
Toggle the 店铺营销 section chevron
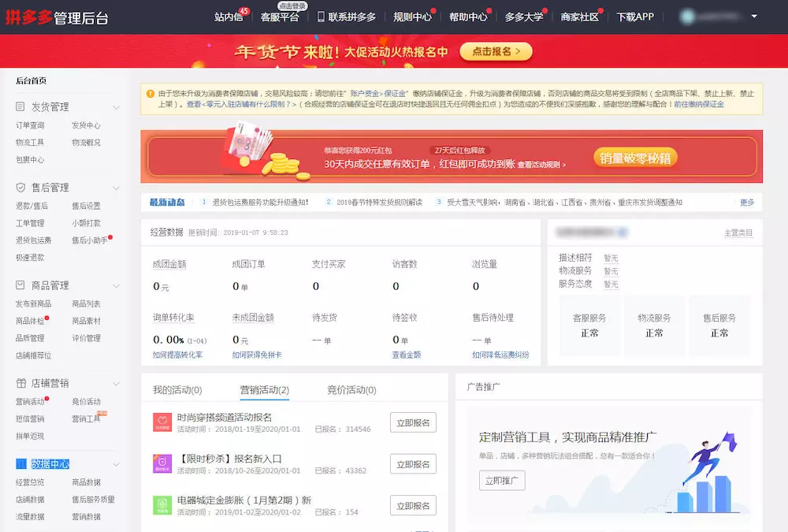click(116, 383)
